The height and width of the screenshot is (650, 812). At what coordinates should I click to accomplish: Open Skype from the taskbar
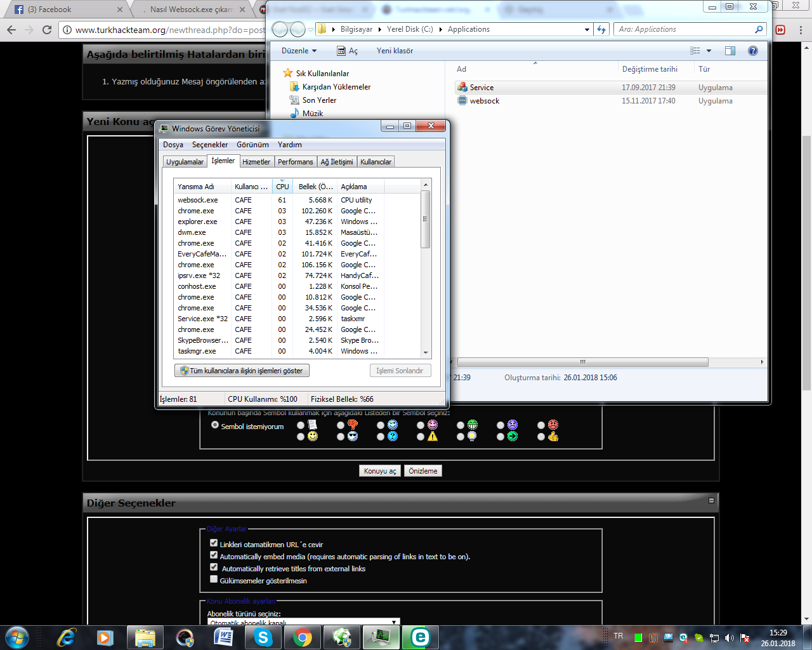pos(263,637)
